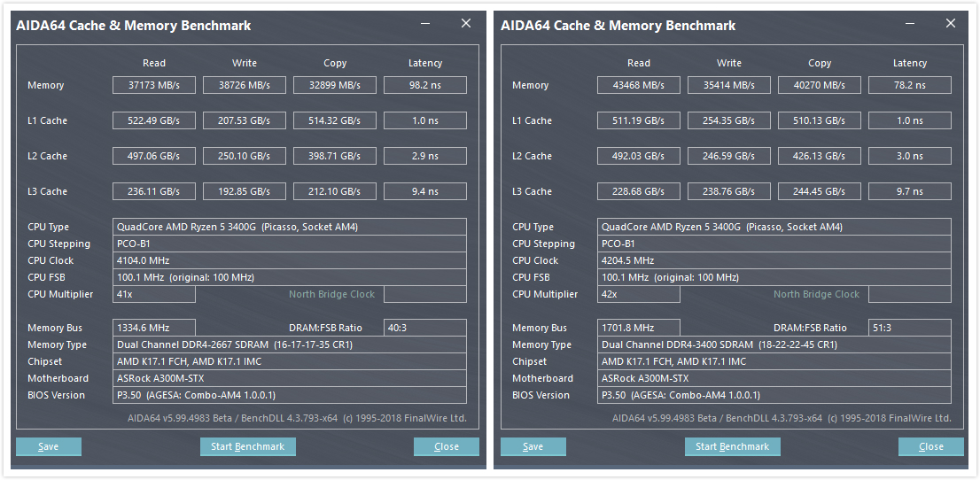Close the DDR4-2667 window using the title bar X
This screenshot has width=980, height=480.
[466, 24]
